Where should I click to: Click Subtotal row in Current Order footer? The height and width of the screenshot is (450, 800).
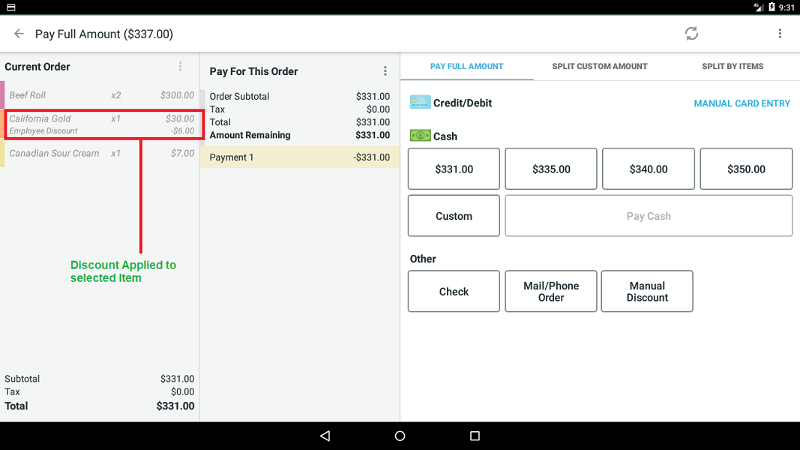[99, 379]
